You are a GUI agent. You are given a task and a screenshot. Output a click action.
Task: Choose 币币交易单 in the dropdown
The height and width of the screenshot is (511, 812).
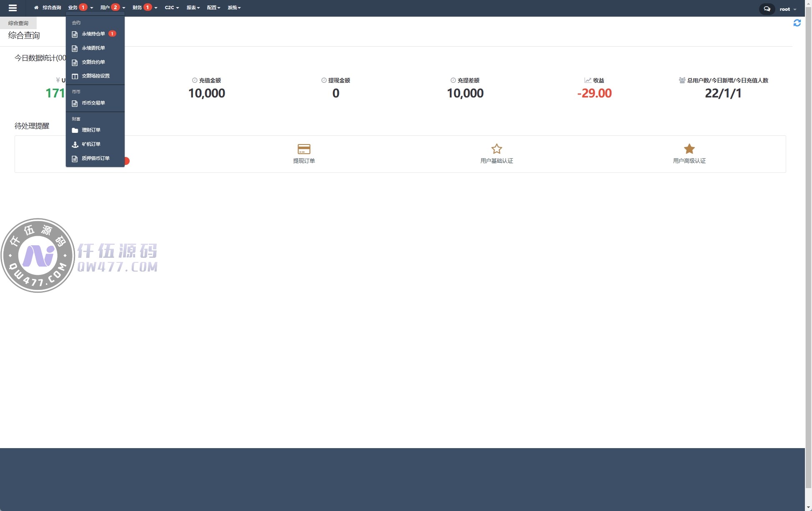[x=93, y=103]
